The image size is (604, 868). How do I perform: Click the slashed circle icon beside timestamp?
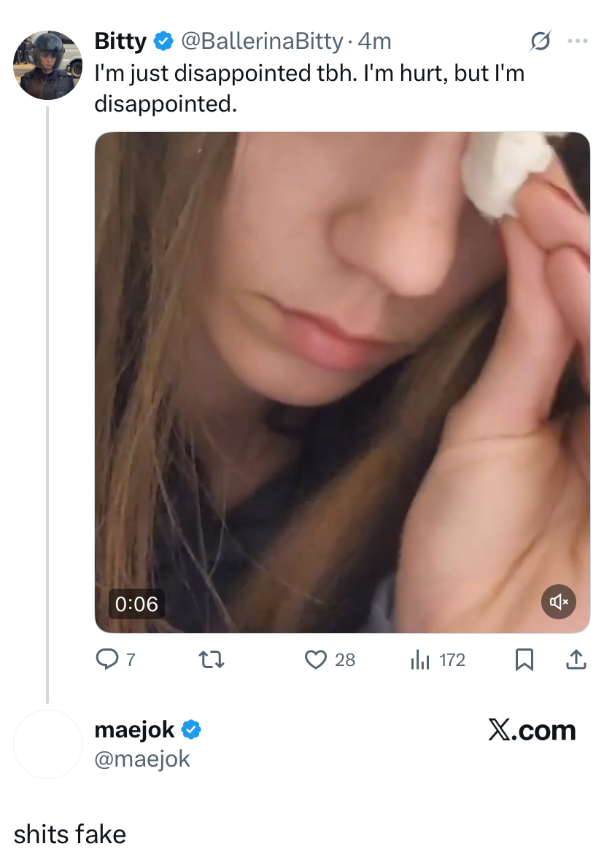(539, 42)
